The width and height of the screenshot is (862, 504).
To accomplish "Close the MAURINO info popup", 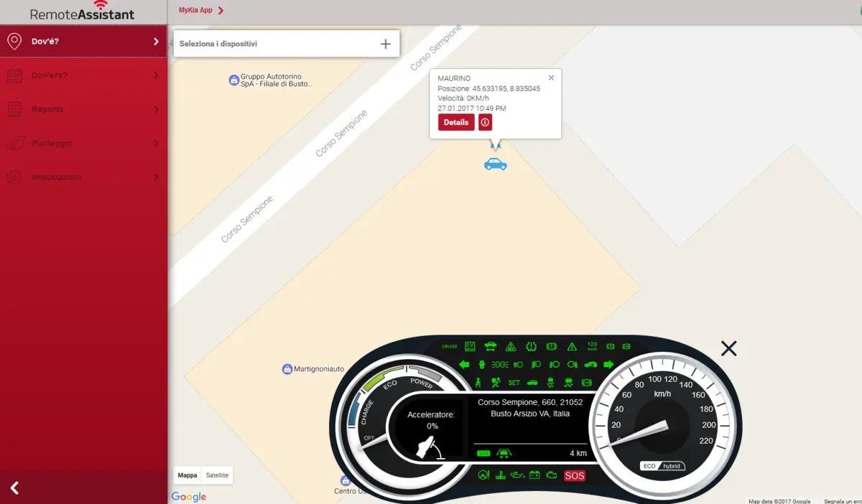I will point(551,78).
